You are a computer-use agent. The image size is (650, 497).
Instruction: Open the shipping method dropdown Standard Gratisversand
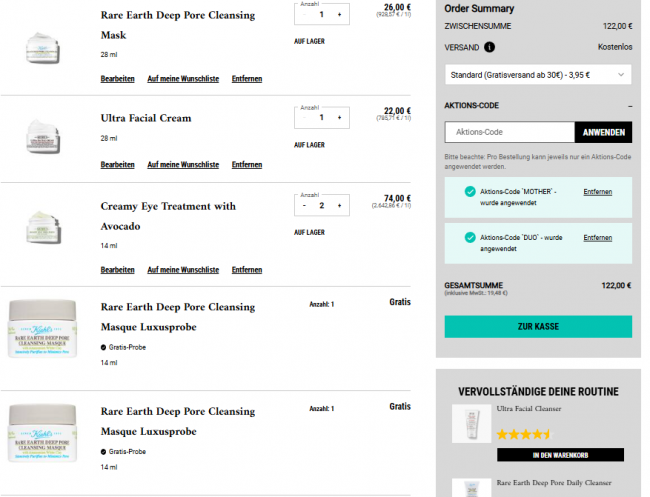pyautogui.click(x=538, y=75)
